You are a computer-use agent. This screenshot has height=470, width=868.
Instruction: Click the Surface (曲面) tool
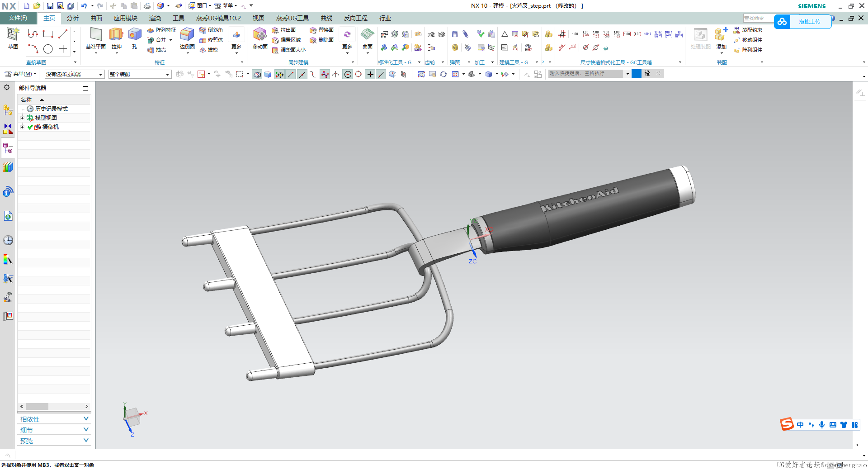(x=368, y=38)
